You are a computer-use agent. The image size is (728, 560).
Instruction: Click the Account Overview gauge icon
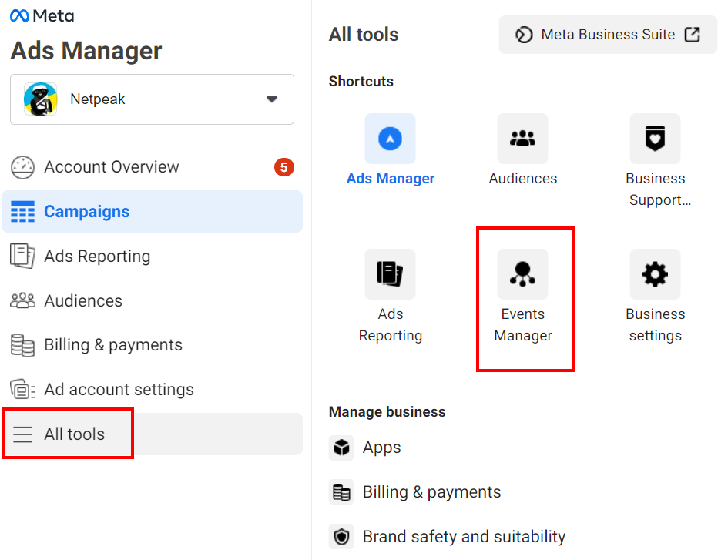[22, 167]
